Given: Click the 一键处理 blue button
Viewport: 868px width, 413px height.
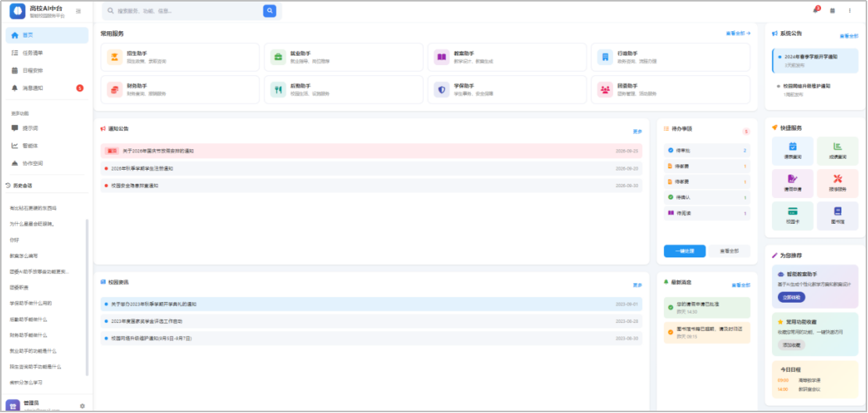Looking at the screenshot, I should (685, 251).
